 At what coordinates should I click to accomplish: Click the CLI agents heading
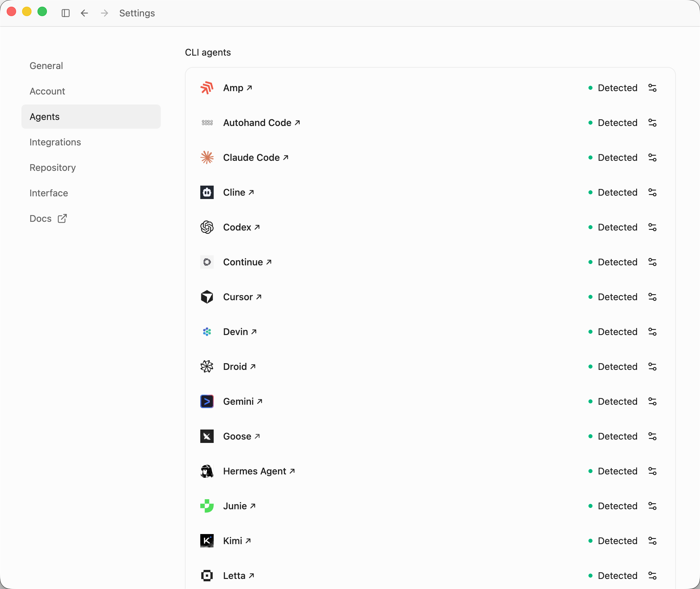click(208, 52)
